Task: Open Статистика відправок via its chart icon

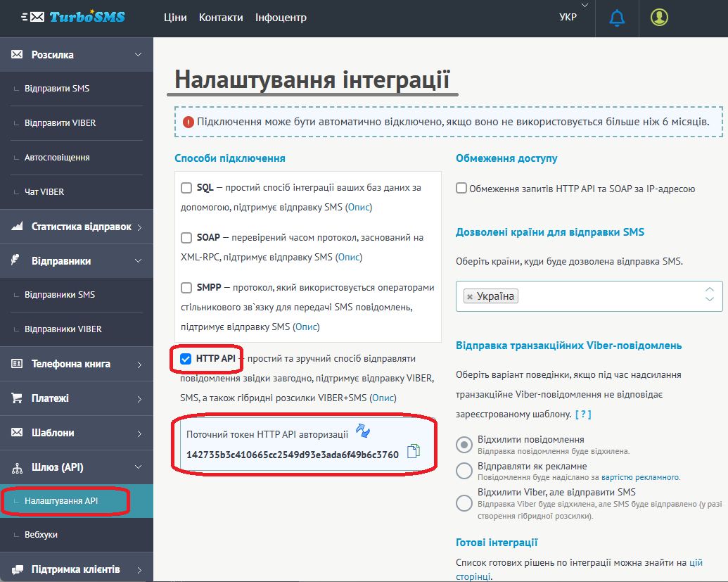Action: (17, 227)
